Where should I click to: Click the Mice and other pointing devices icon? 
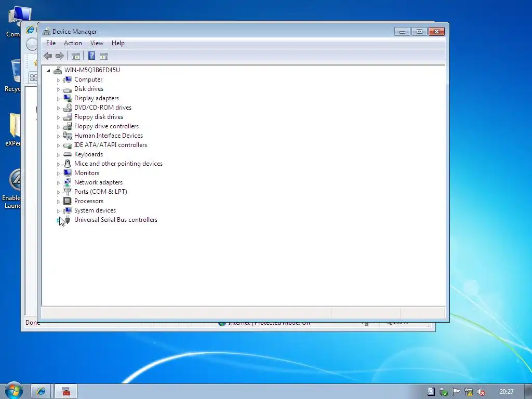pyautogui.click(x=67, y=164)
